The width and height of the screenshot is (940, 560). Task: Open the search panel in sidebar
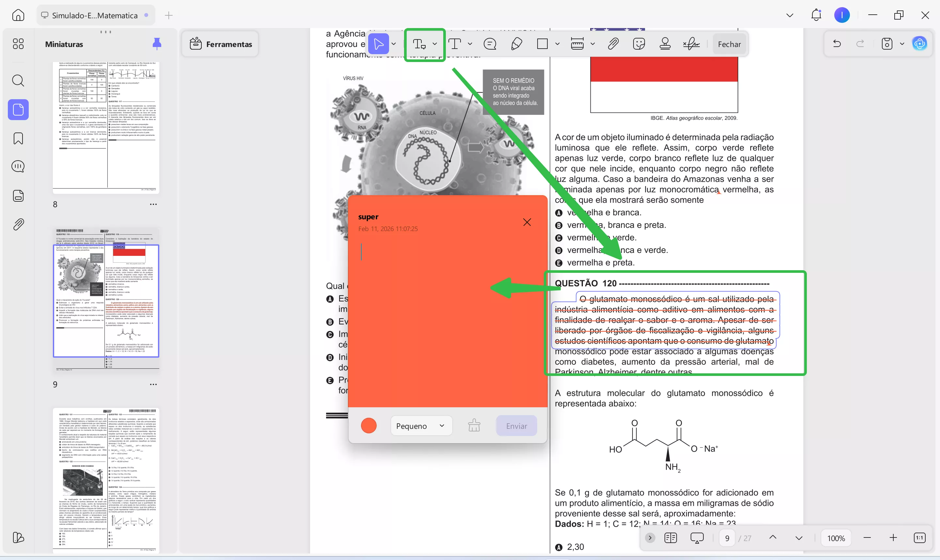click(x=18, y=80)
